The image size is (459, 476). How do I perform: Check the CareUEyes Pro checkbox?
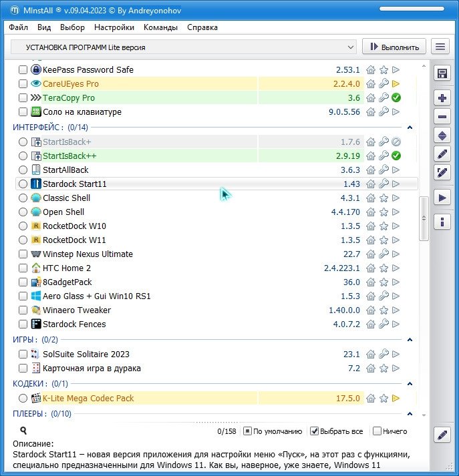(x=23, y=84)
